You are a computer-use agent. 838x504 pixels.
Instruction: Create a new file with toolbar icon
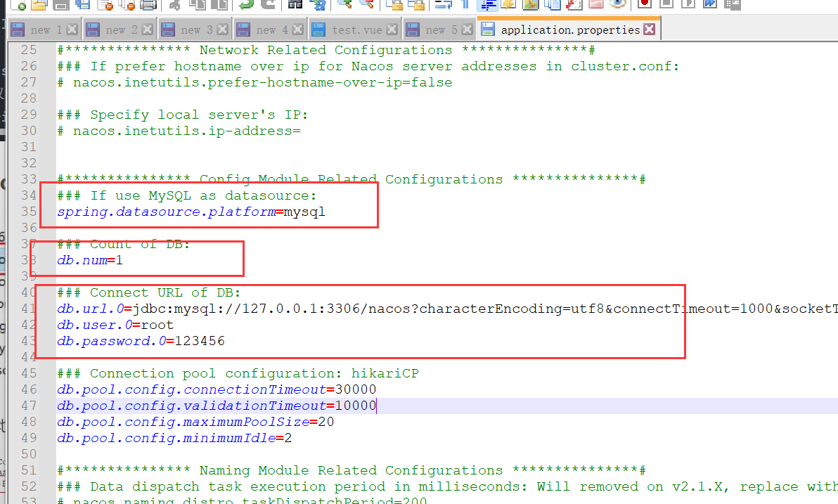tap(18, 5)
